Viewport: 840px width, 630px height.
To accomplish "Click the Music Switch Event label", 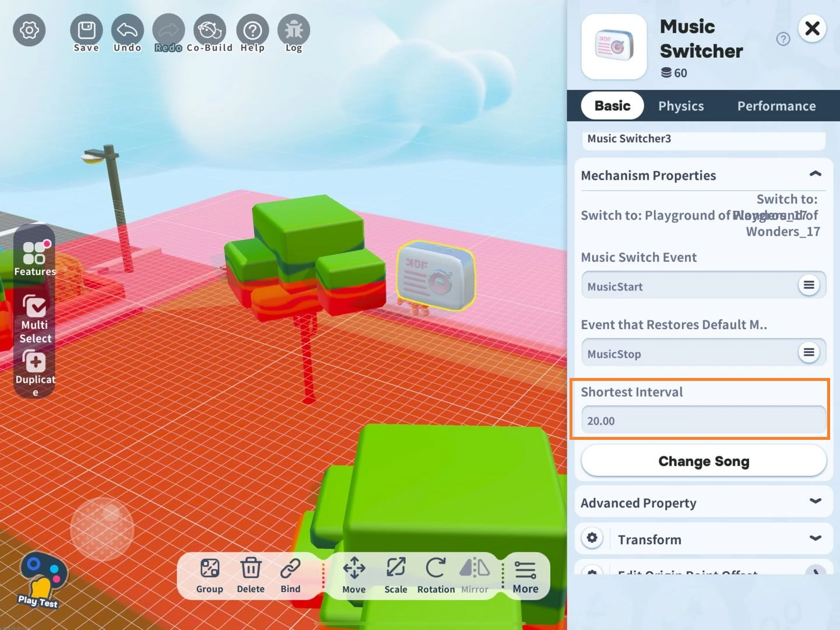I will 639,257.
